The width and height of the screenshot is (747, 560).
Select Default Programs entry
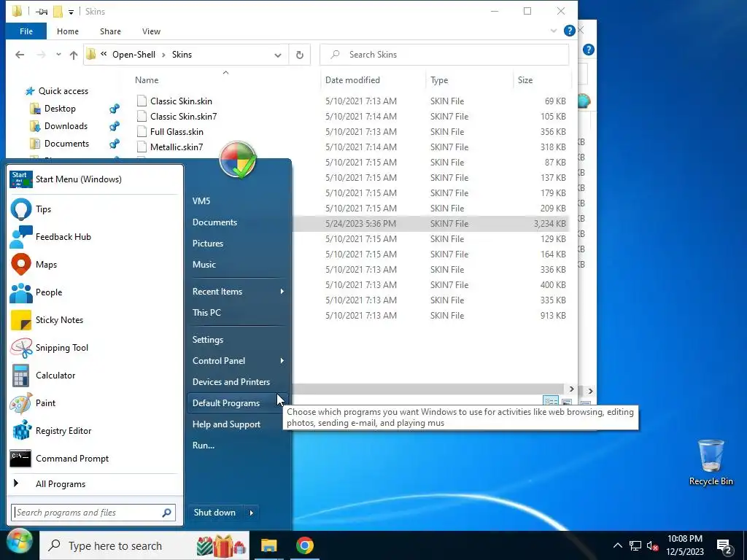pos(237,403)
